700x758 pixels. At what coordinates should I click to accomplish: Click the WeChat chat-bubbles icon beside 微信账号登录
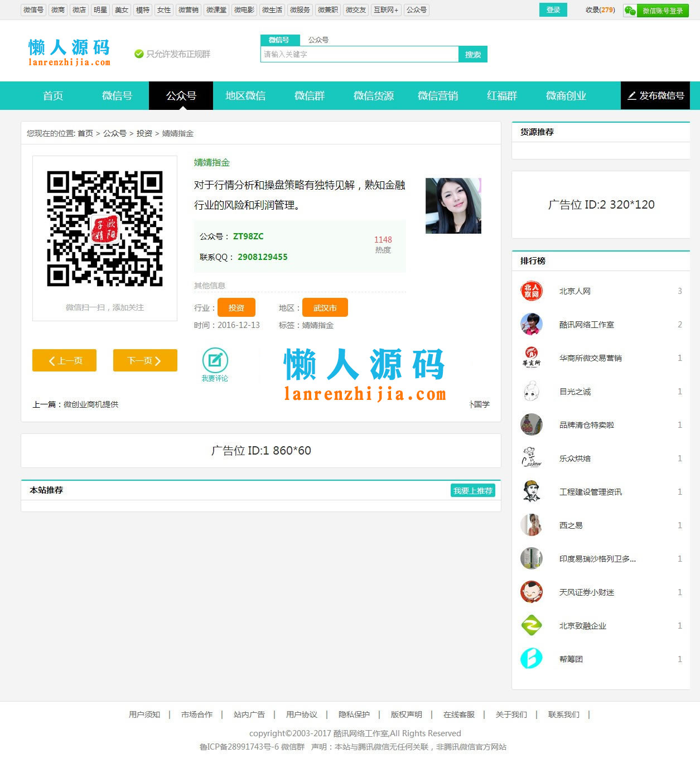[630, 10]
